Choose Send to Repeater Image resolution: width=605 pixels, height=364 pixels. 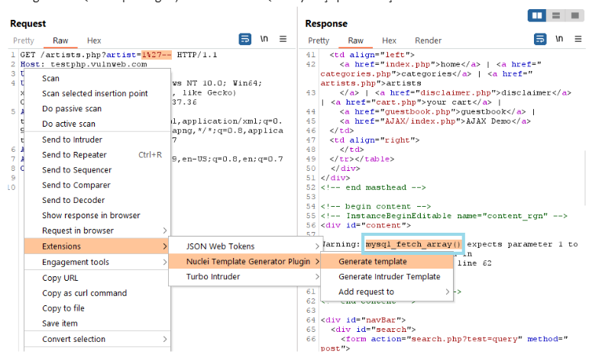click(x=97, y=155)
